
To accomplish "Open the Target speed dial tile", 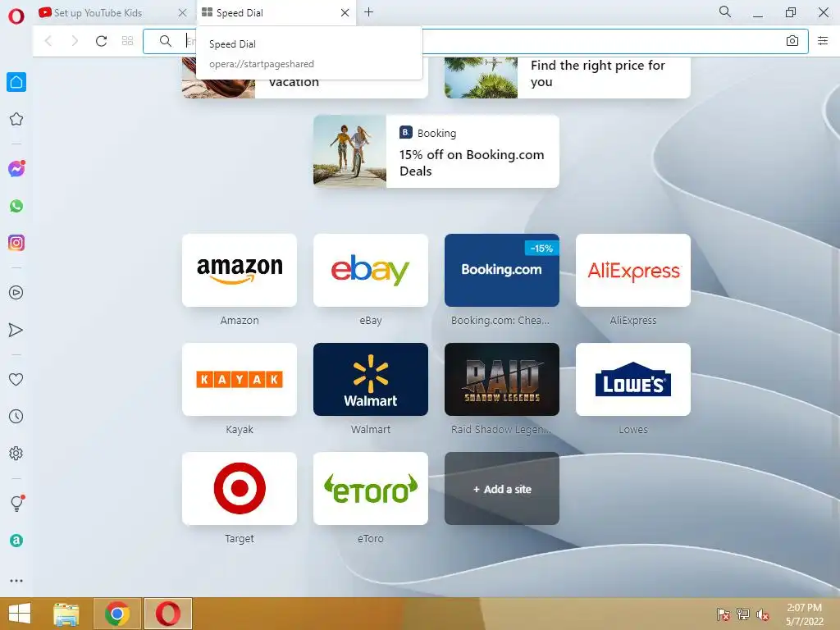I will pos(240,489).
